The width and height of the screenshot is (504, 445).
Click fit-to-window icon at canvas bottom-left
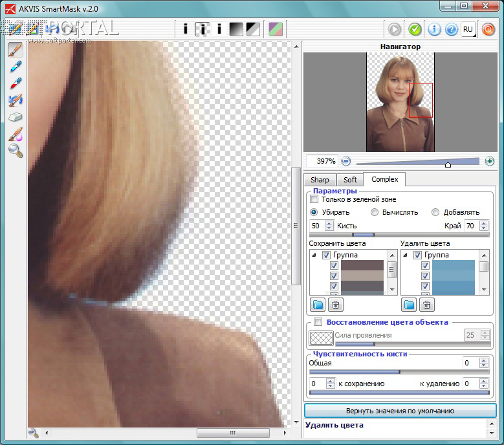point(33,433)
